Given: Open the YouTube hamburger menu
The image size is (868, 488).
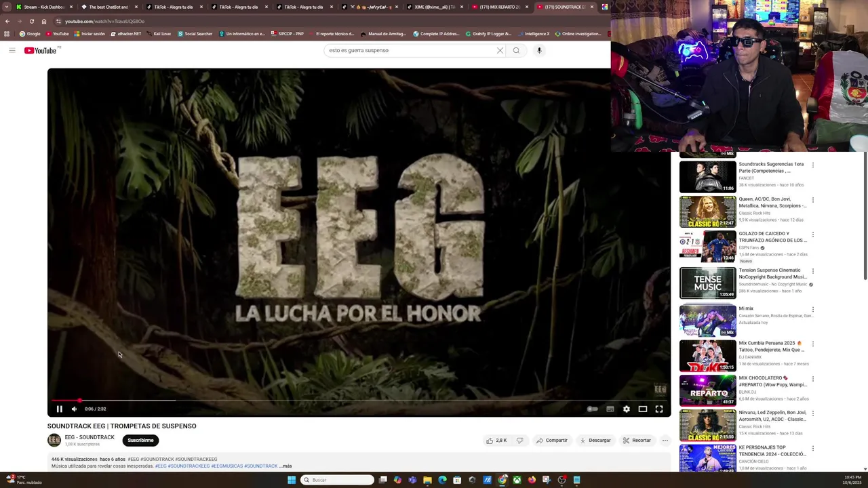Looking at the screenshot, I should pos(12,50).
